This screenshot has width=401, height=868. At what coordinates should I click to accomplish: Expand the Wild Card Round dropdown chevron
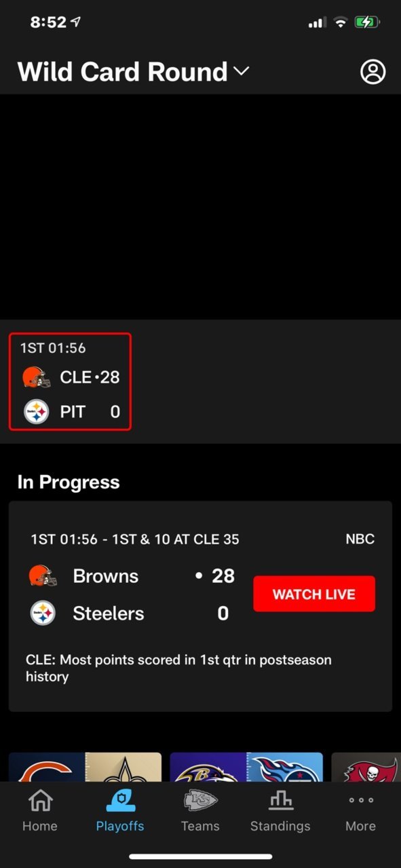coord(241,71)
